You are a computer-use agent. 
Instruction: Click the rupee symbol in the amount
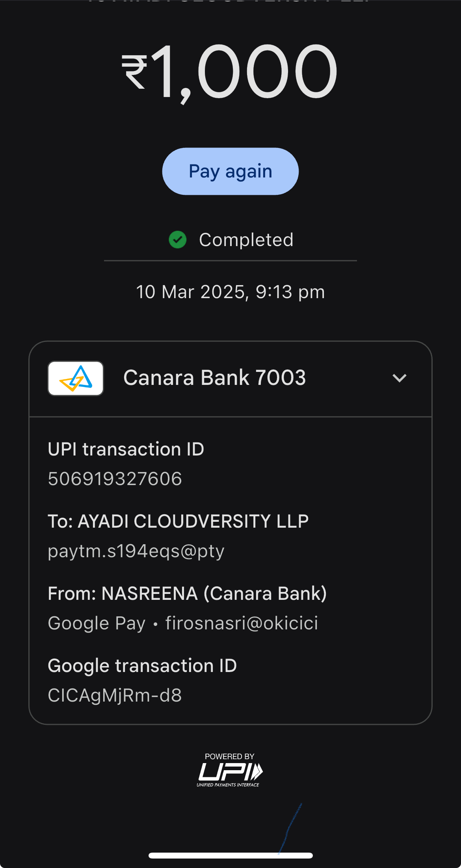(135, 72)
